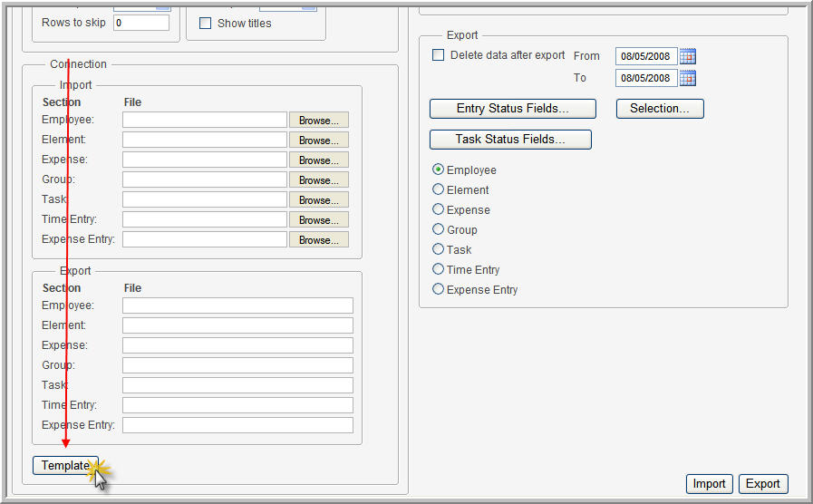The height and width of the screenshot is (504, 813).
Task: Click the Export button at the bottom right
Action: pyautogui.click(x=763, y=484)
